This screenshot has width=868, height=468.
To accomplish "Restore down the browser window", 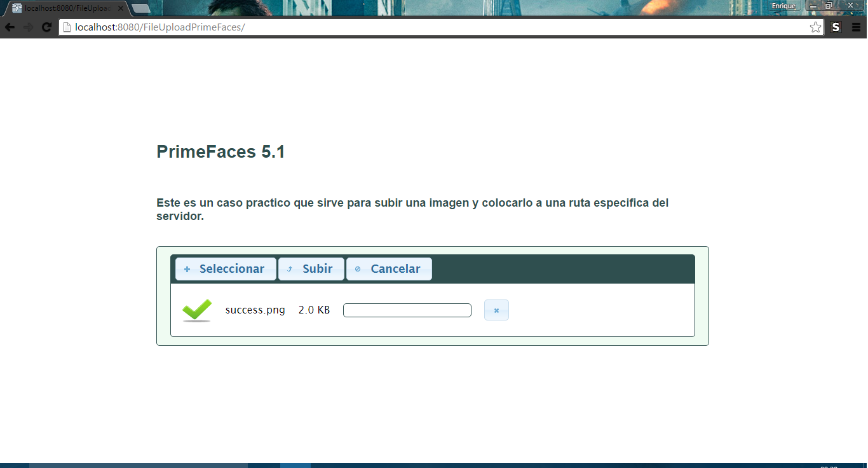I will [829, 6].
